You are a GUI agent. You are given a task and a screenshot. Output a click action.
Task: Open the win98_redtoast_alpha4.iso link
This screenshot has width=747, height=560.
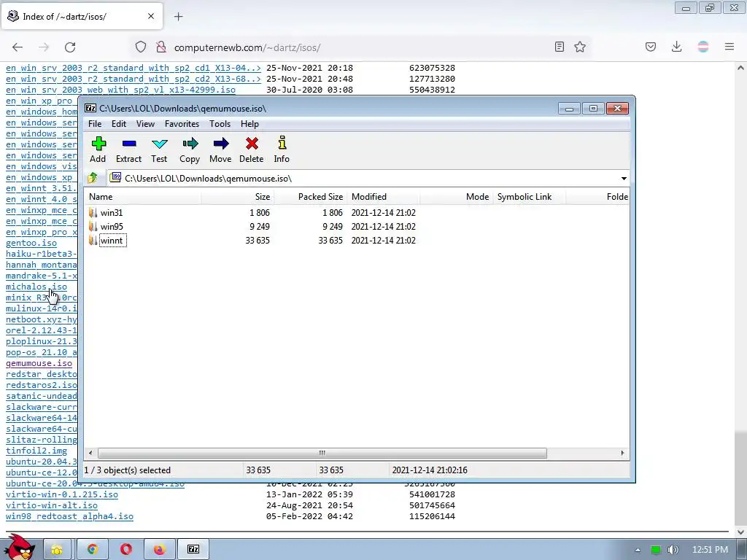coord(69,516)
